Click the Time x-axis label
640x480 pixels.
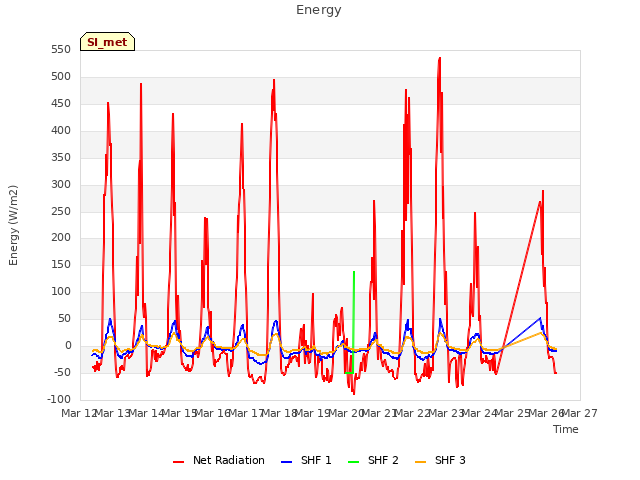(x=566, y=429)
